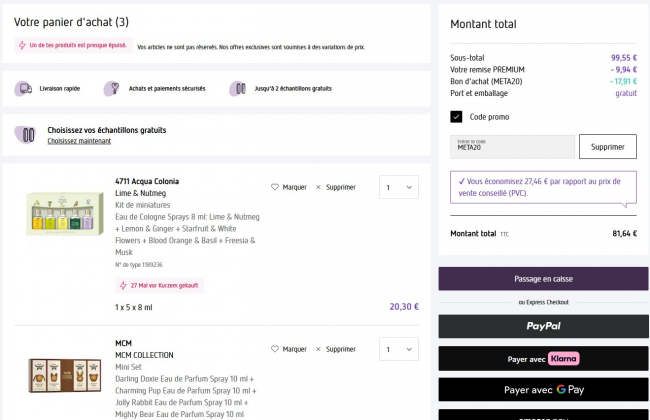Click the sample bottles icon beside Choisissez
The width and height of the screenshot is (650, 420).
28,134
